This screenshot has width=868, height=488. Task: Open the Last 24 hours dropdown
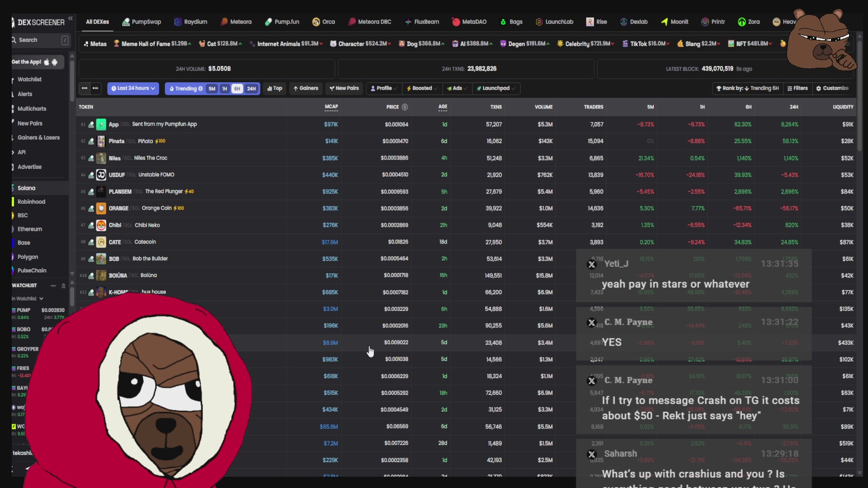(133, 88)
